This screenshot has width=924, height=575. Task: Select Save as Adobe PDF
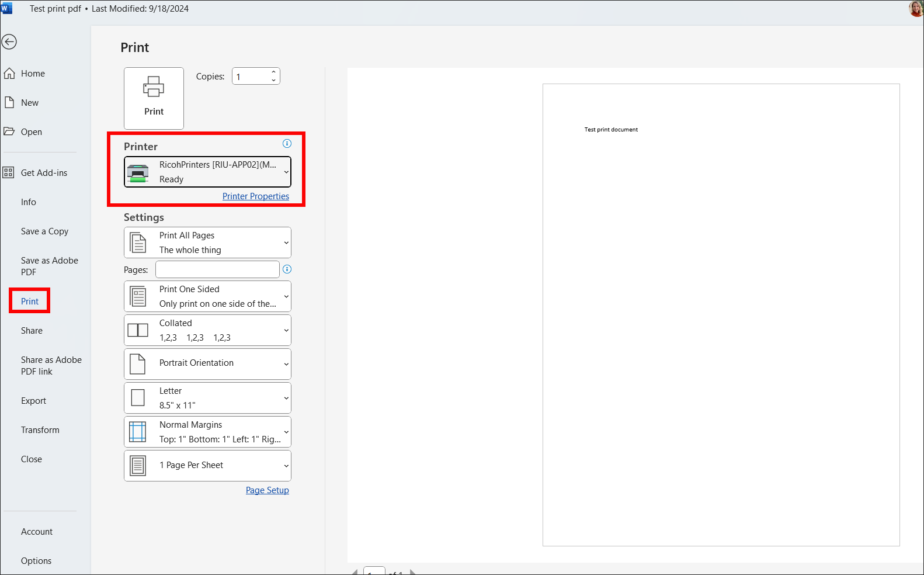[49, 266]
